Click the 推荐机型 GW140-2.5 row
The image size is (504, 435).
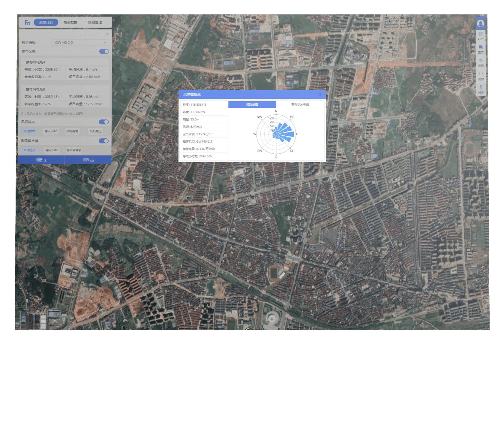(x=204, y=141)
